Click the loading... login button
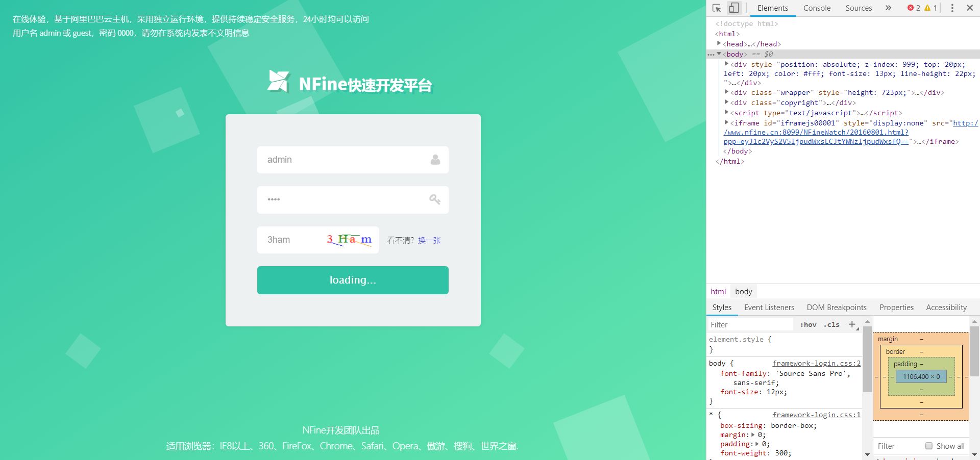 (x=353, y=280)
